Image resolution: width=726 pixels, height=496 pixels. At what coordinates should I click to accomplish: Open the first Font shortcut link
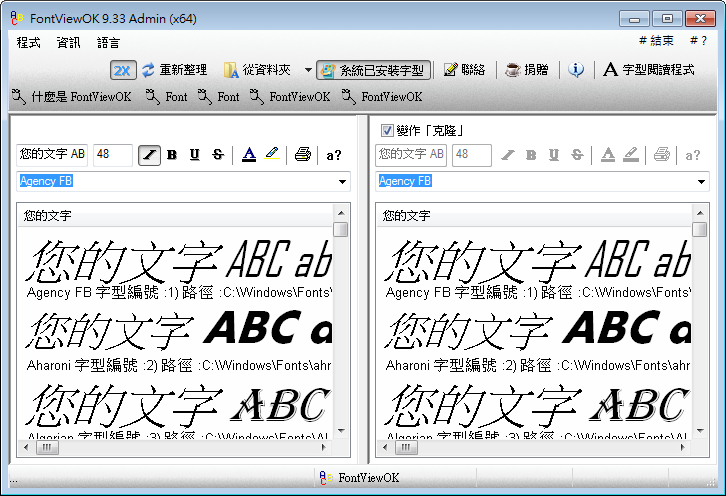coord(166,97)
